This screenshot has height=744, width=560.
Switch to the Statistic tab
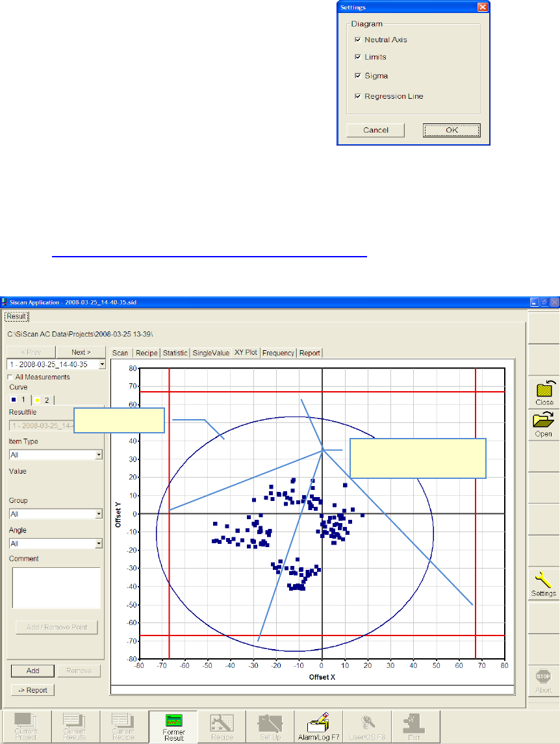(x=175, y=353)
